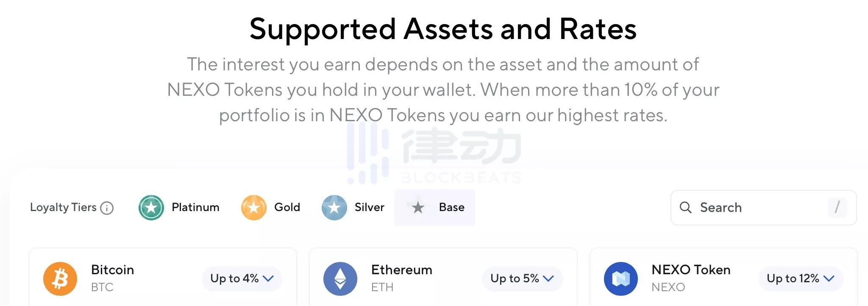Screen dimensions: 868x306
Task: Click the Loyalty Tiers info icon
Action: point(107,208)
